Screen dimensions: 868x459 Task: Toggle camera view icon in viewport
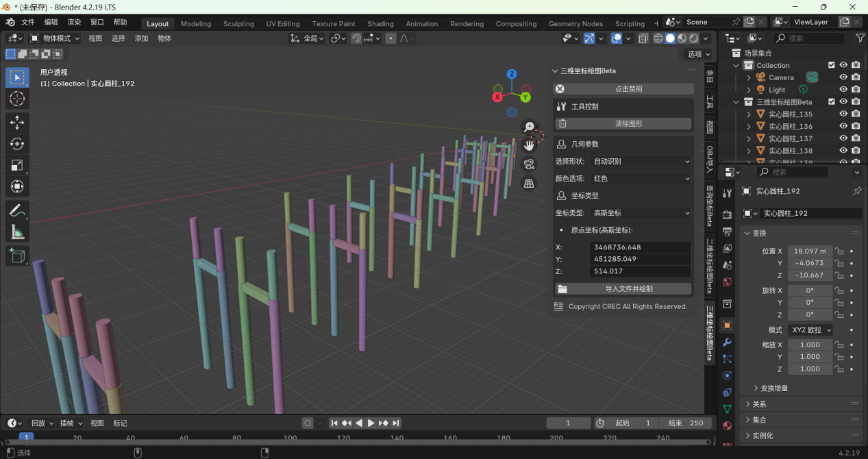coord(529,164)
